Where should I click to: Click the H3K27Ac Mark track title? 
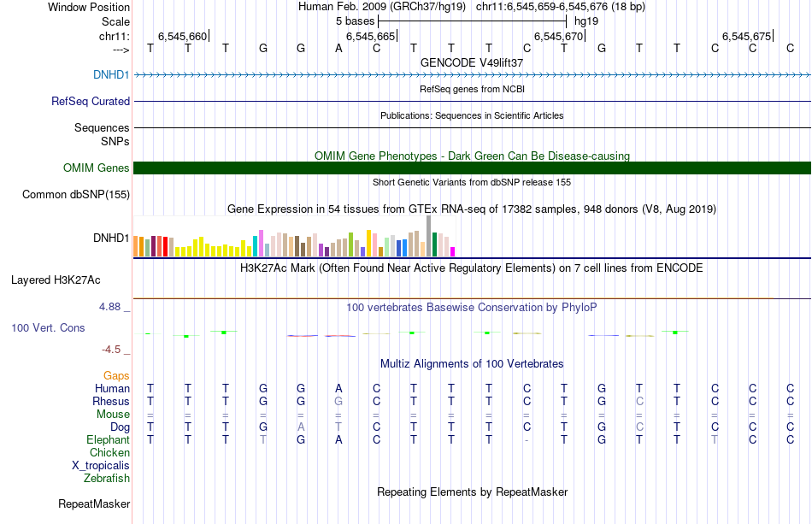pos(472,268)
